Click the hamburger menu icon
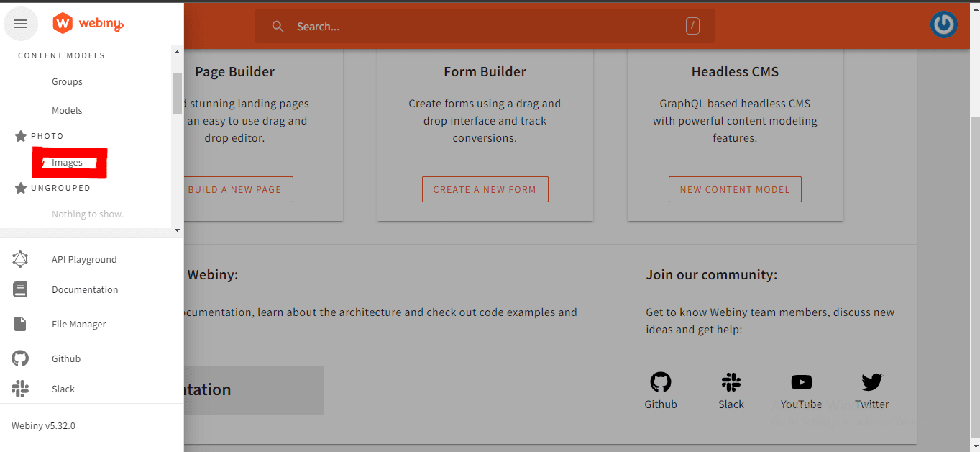 [x=21, y=24]
